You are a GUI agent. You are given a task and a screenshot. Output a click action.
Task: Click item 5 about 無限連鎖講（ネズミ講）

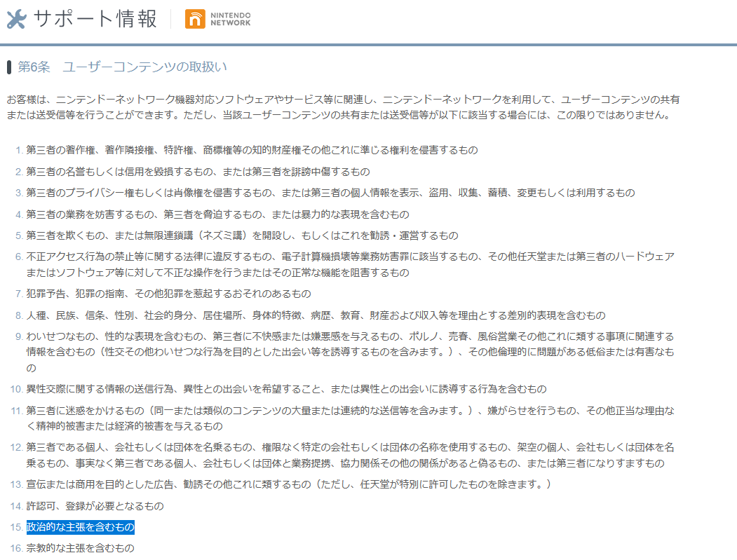point(242,235)
